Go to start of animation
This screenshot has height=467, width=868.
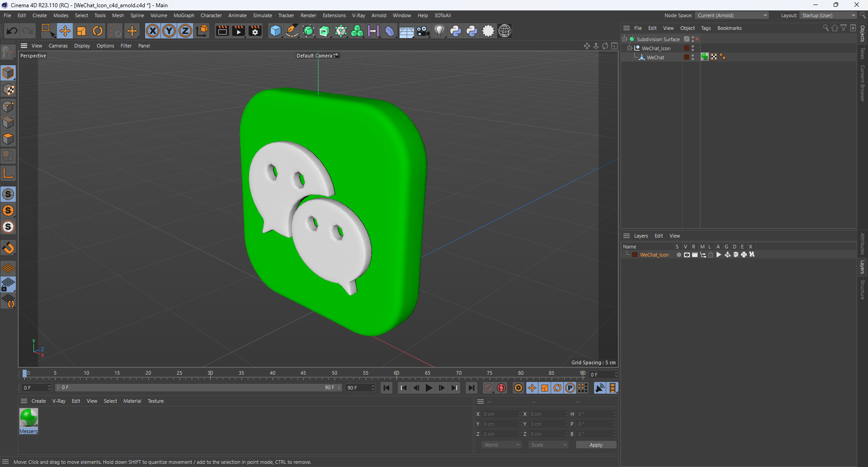(387, 388)
